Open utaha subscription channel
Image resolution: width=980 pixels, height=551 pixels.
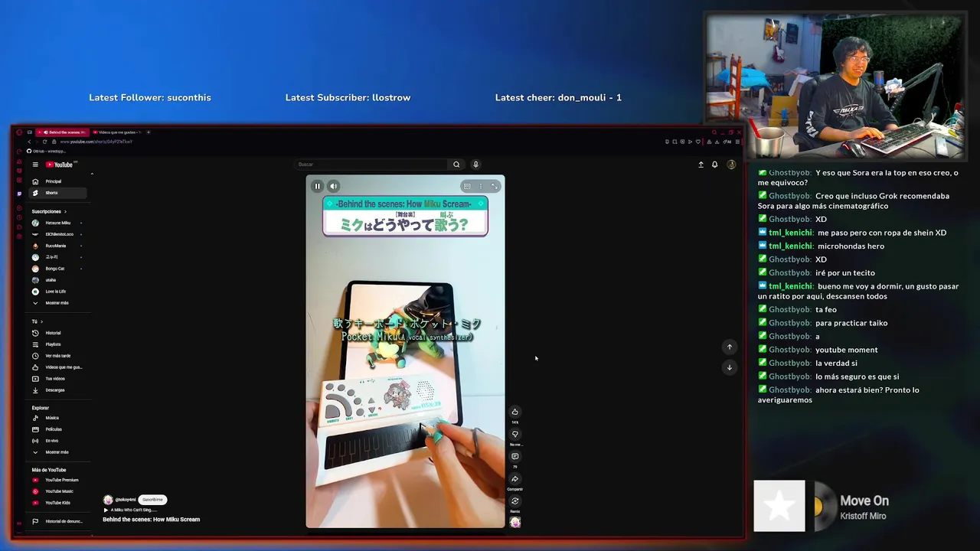58,280
